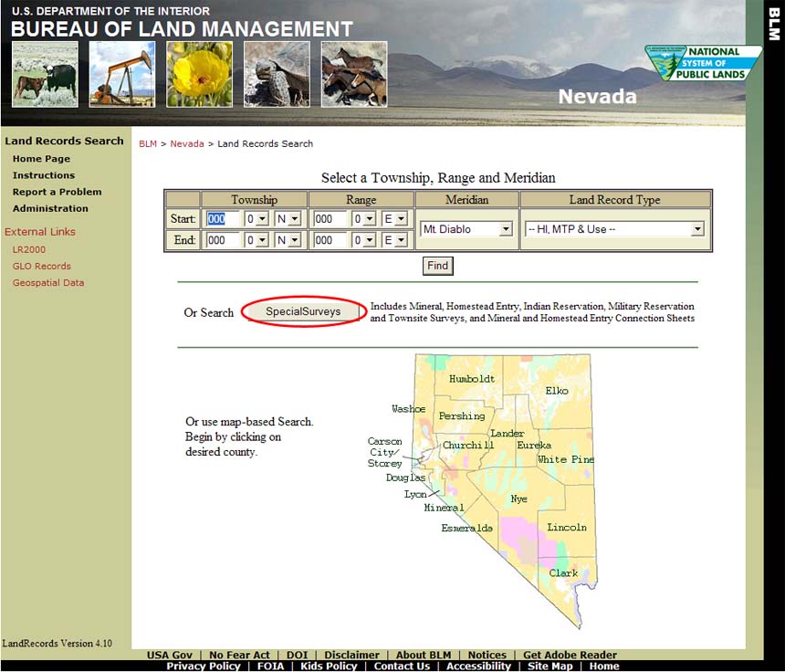
Task: Click the Nevada breadcrumb link
Action: (187, 143)
